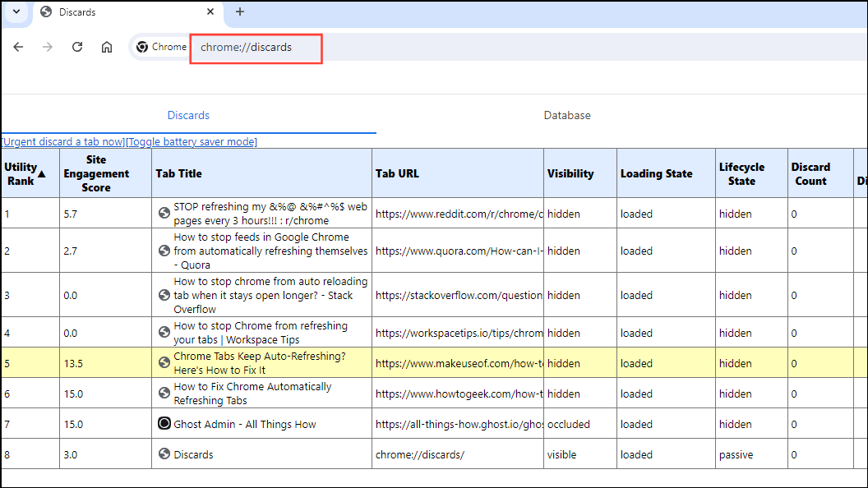Click the Chrome logo in the address bar

click(x=143, y=47)
